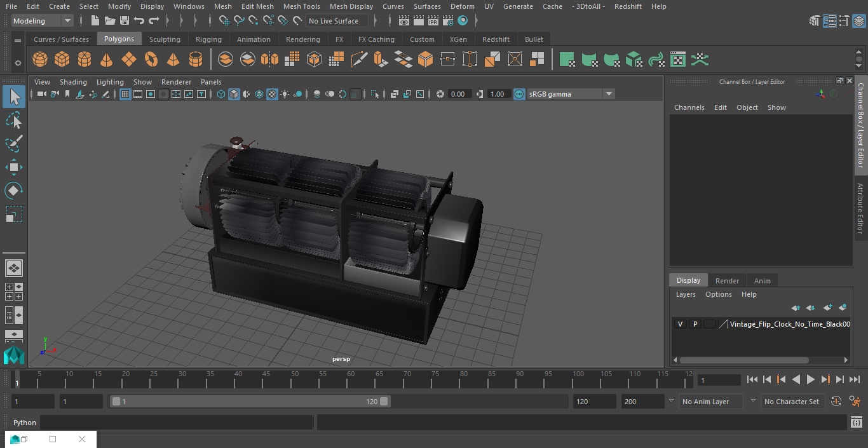Open the Script Editor icon
868x448 pixels.
pos(856,423)
